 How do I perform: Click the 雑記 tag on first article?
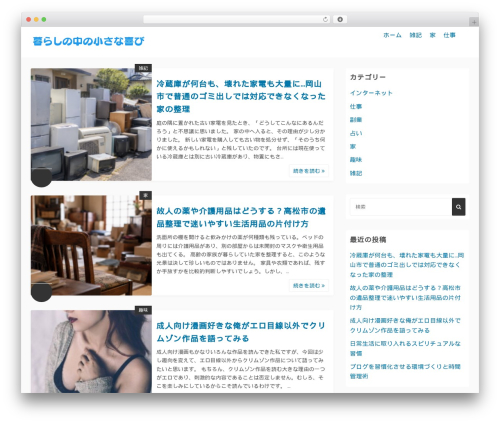(143, 68)
